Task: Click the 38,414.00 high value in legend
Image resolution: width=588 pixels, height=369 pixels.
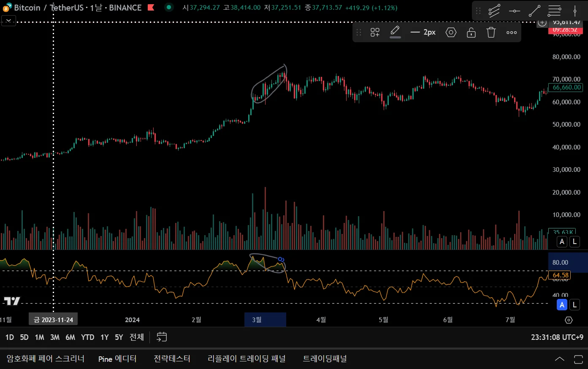Action: (x=245, y=8)
